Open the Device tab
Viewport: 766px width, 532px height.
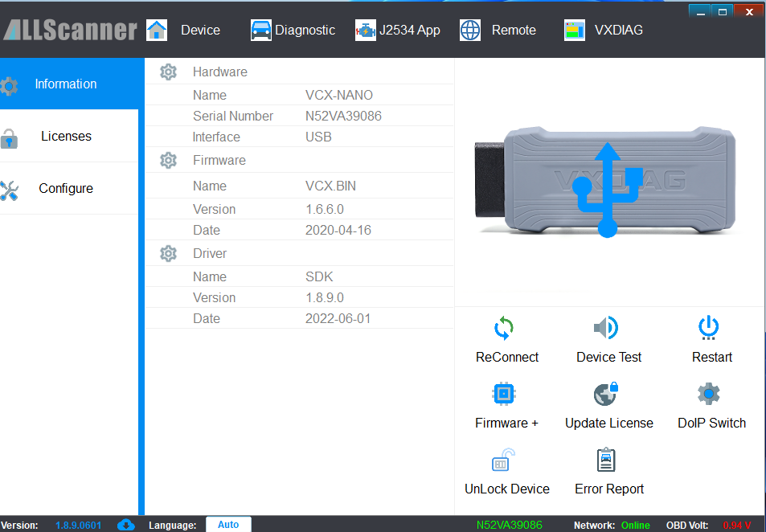click(184, 31)
